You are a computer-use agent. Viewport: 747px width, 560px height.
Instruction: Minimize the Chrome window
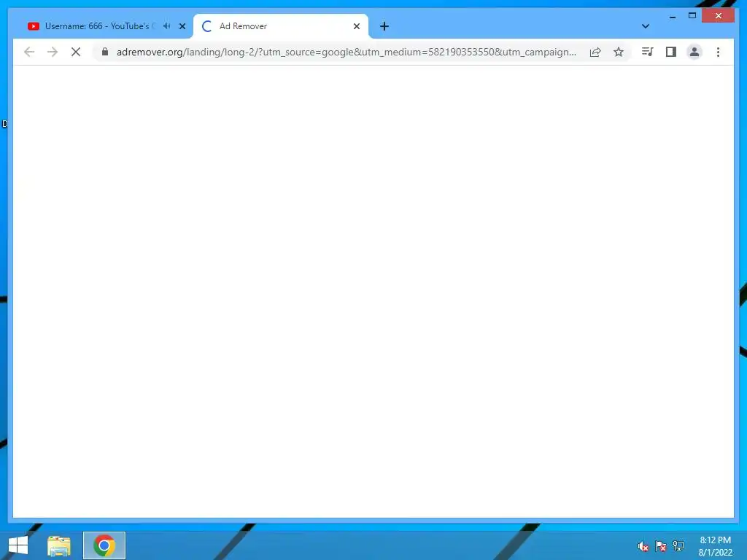[x=672, y=16]
